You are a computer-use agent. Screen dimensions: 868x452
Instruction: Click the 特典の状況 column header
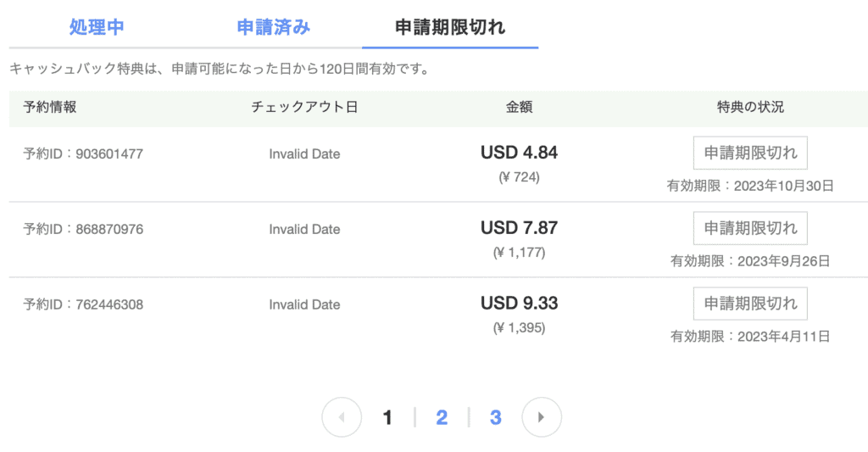(x=750, y=107)
